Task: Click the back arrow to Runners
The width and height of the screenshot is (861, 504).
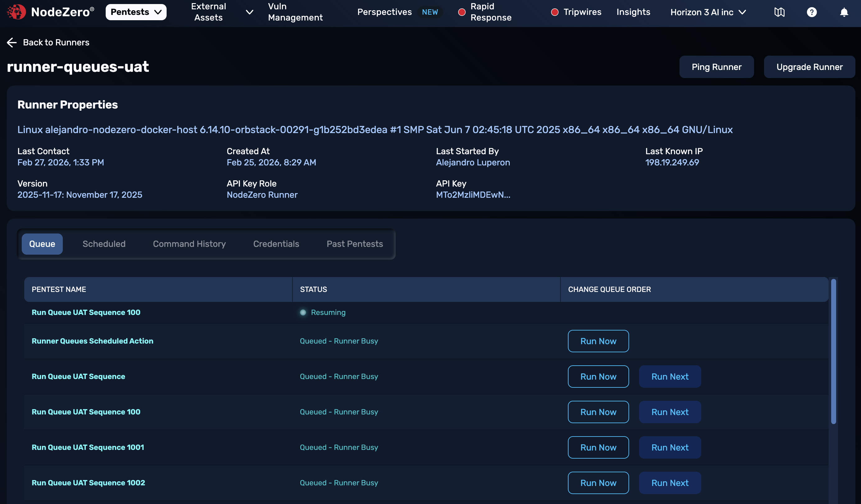Action: 12,42
